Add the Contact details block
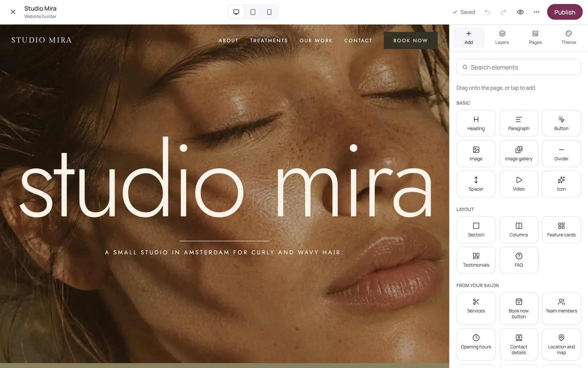The image size is (588, 368). coord(518,344)
